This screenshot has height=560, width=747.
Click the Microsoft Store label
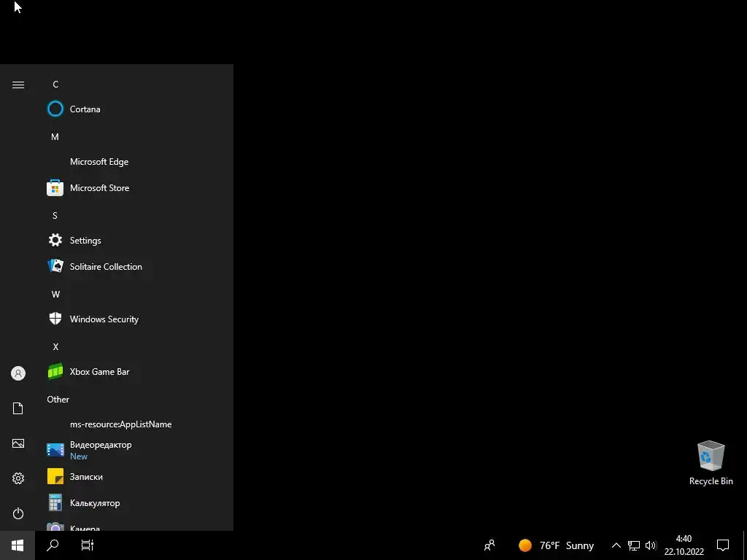99,188
